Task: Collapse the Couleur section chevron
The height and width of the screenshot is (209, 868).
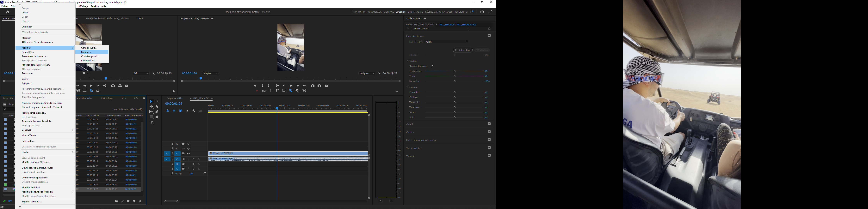Action: (x=407, y=61)
